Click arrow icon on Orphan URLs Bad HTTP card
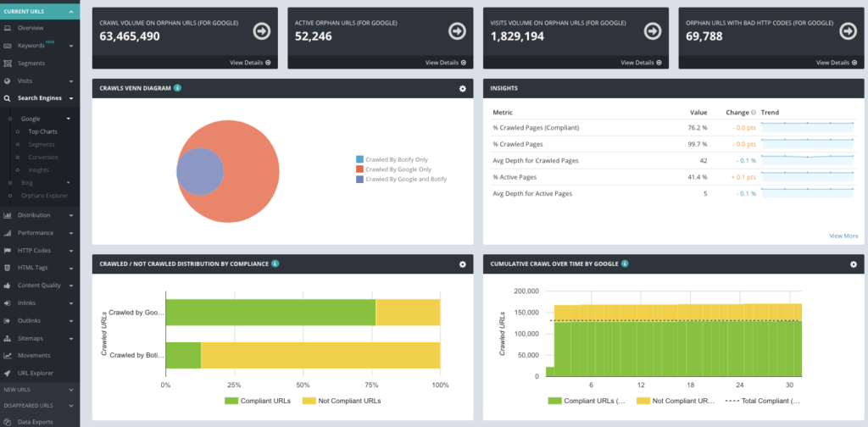This screenshot has width=868, height=427. click(x=847, y=31)
